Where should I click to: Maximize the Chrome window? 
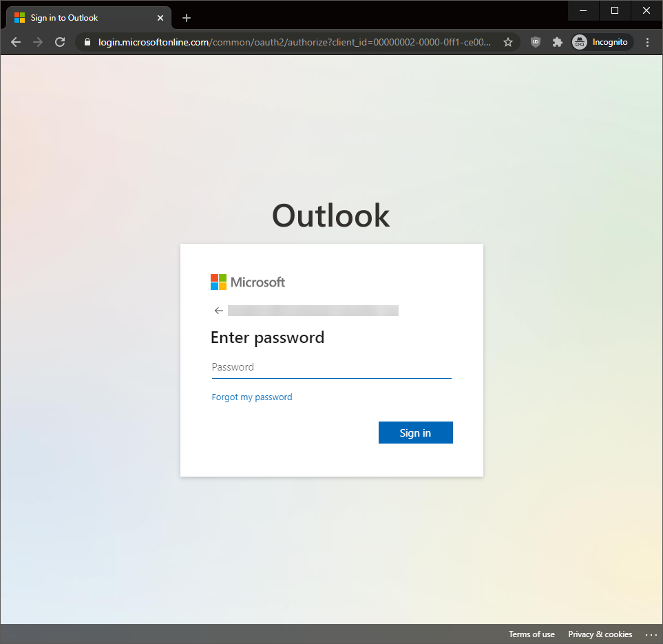tap(615, 10)
